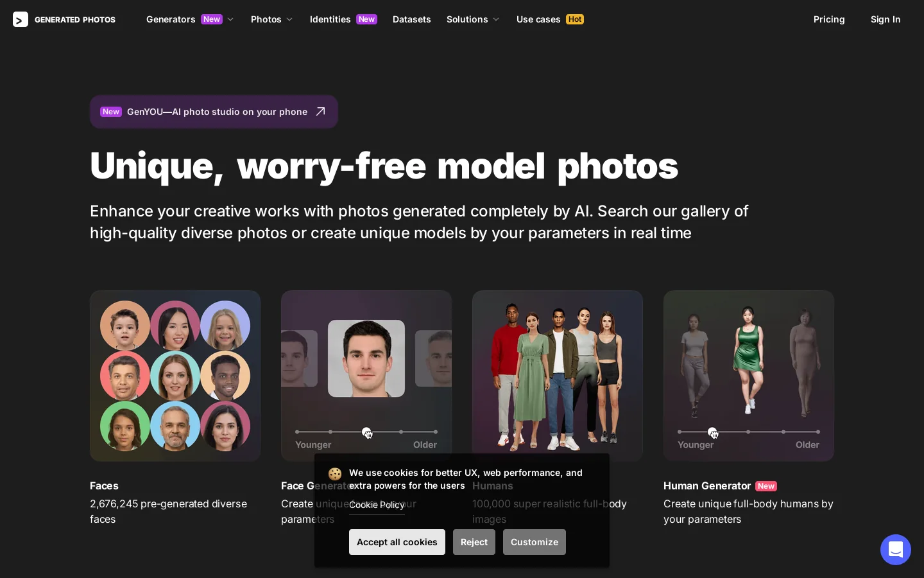Click the Faces card title
Viewport: 924px width, 578px height.
tap(104, 486)
